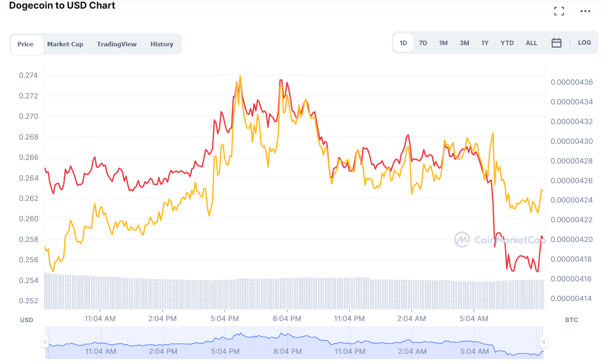
Task: Show the 3M time range
Action: point(464,43)
